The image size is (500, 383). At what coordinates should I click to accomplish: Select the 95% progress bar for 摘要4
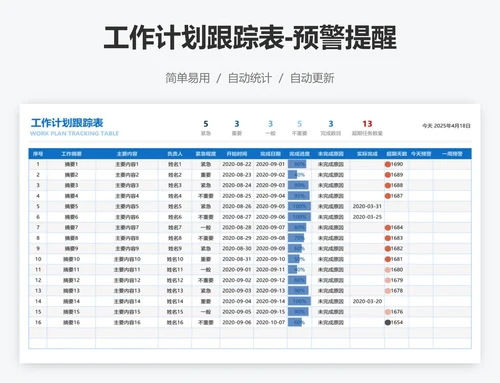(299, 196)
